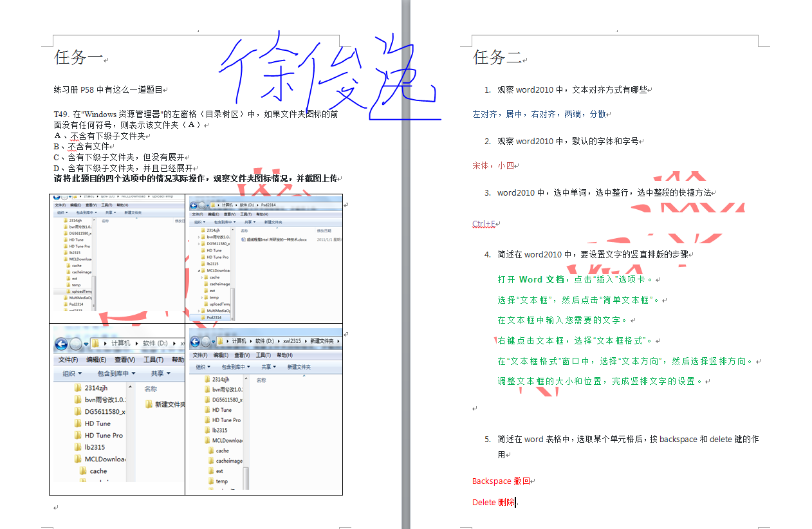The width and height of the screenshot is (812, 529).
Task: Open 组织 dropdown in the enlarged Explorer screenshot
Action: point(72,373)
